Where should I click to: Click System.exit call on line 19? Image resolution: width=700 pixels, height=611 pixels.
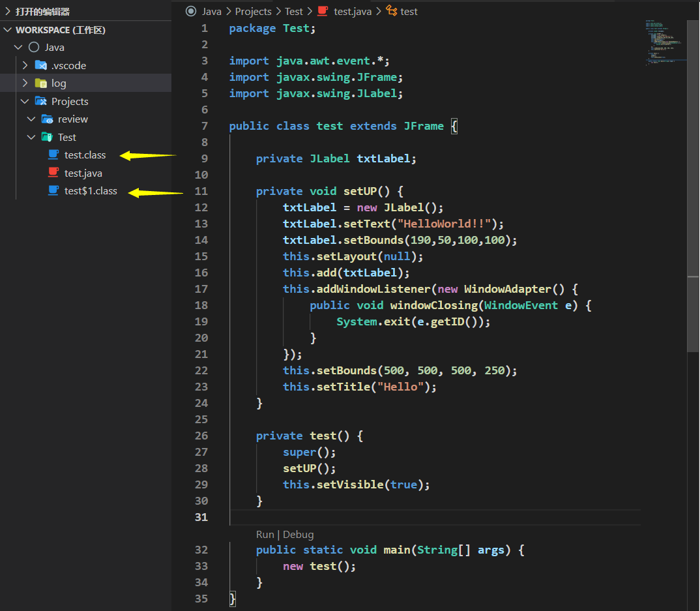click(x=413, y=322)
